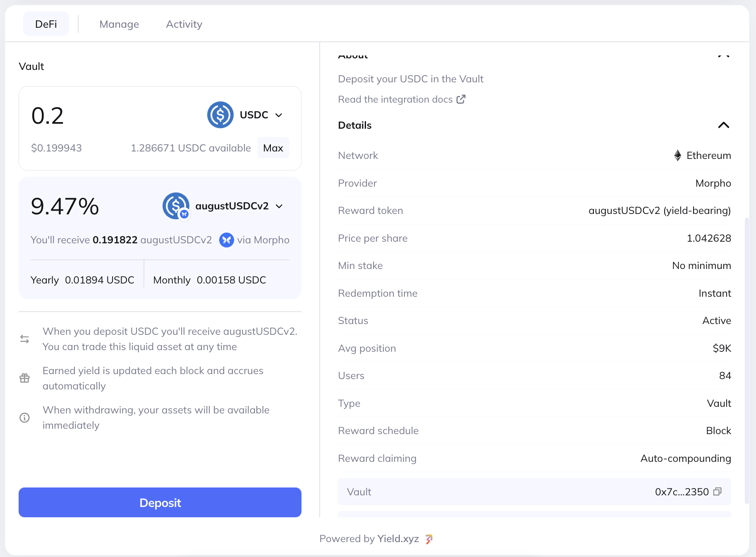Edit the 0.2 deposit amount field
Image resolution: width=756 pixels, height=557 pixels.
click(x=48, y=115)
